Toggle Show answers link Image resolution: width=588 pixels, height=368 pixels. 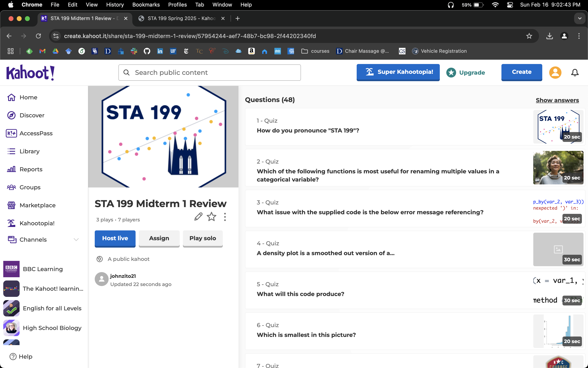pos(557,100)
